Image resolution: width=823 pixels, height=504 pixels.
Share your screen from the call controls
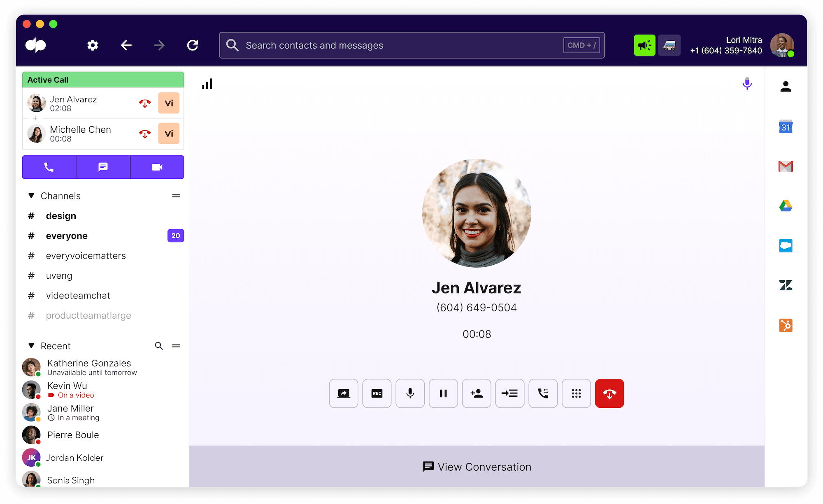(x=343, y=393)
